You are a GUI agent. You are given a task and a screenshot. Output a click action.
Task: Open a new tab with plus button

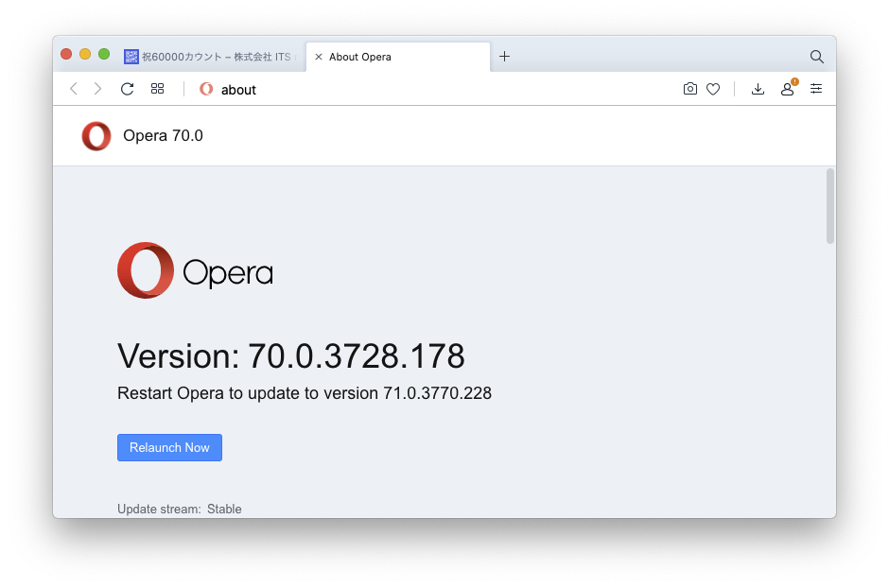pos(504,57)
